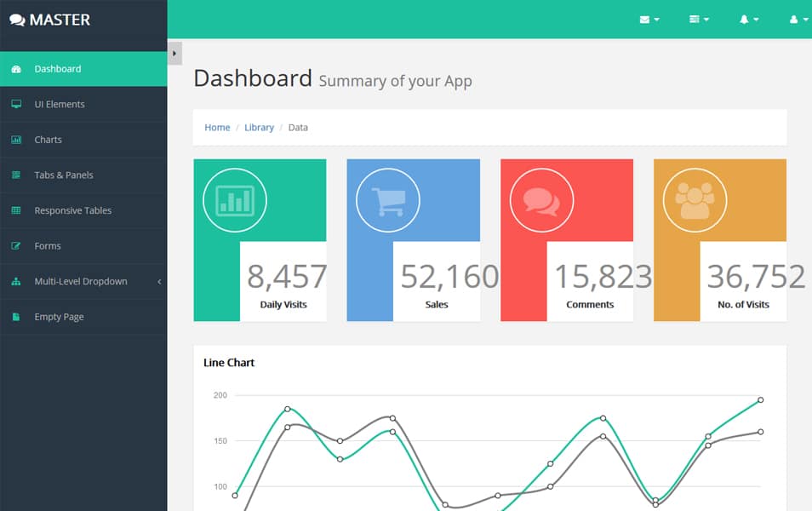The image size is (812, 511).
Task: Open the Library breadcrumb link
Action: (259, 127)
